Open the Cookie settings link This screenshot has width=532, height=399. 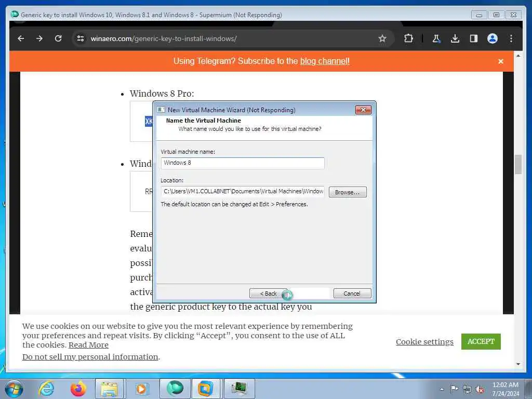pyautogui.click(x=424, y=342)
